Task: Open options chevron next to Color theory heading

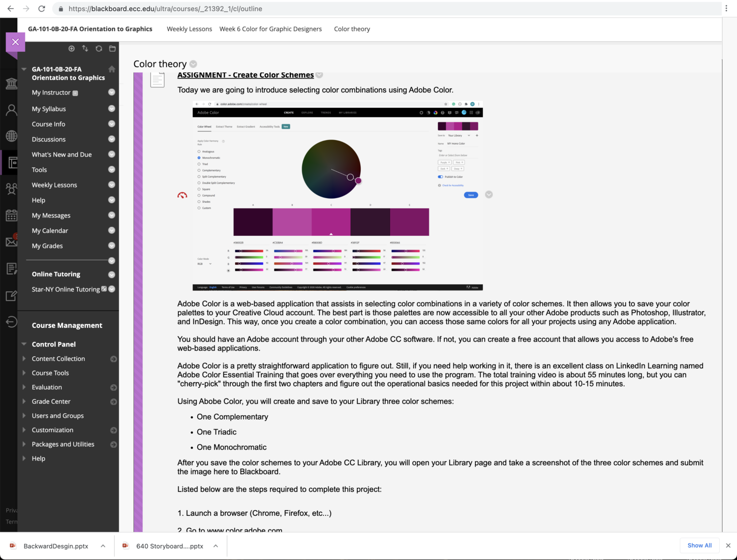Action: point(193,64)
